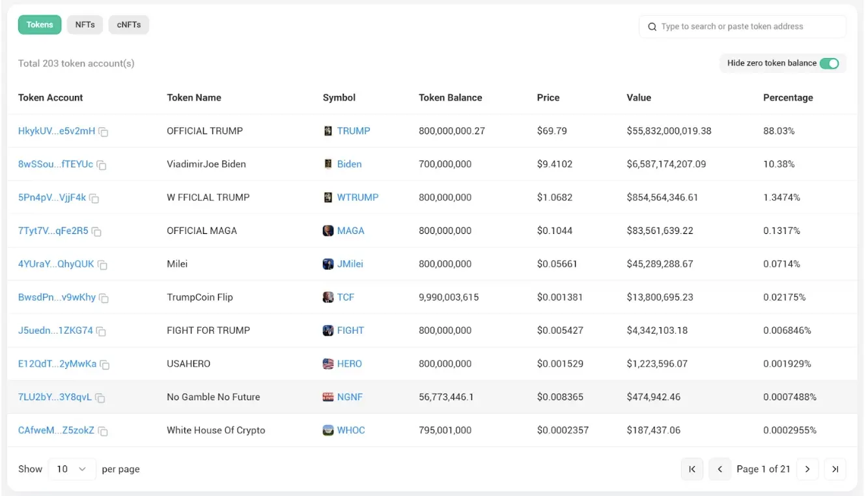Open token account J5uedn...1ZKG74 link
The image size is (868, 496).
[x=55, y=330]
